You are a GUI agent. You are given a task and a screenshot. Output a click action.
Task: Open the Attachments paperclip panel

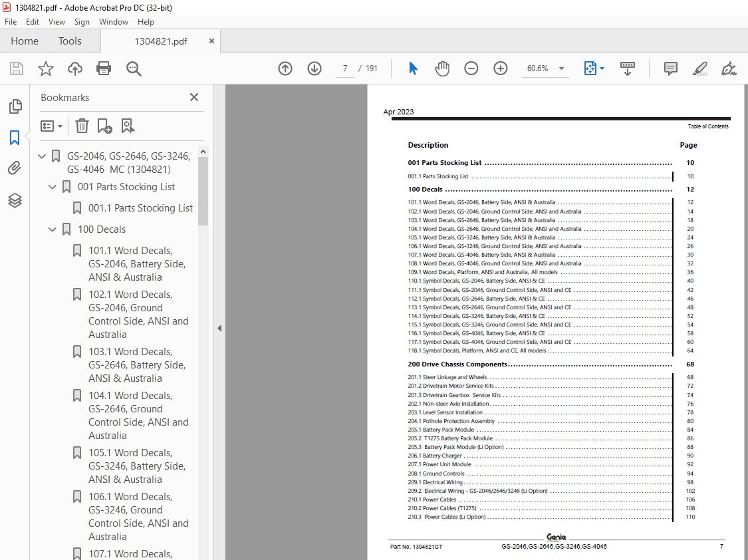(x=15, y=168)
